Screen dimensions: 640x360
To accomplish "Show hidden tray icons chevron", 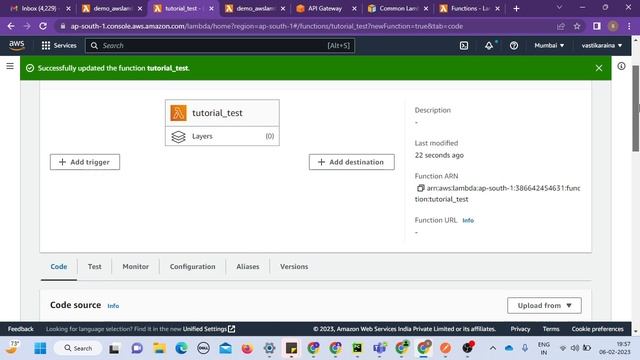I will 493,348.
